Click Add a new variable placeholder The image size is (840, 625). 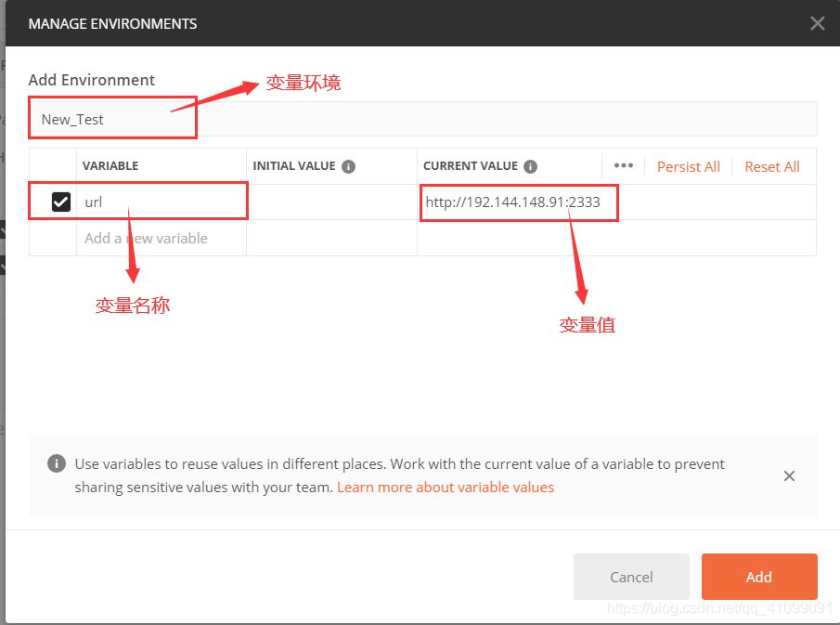tap(146, 238)
